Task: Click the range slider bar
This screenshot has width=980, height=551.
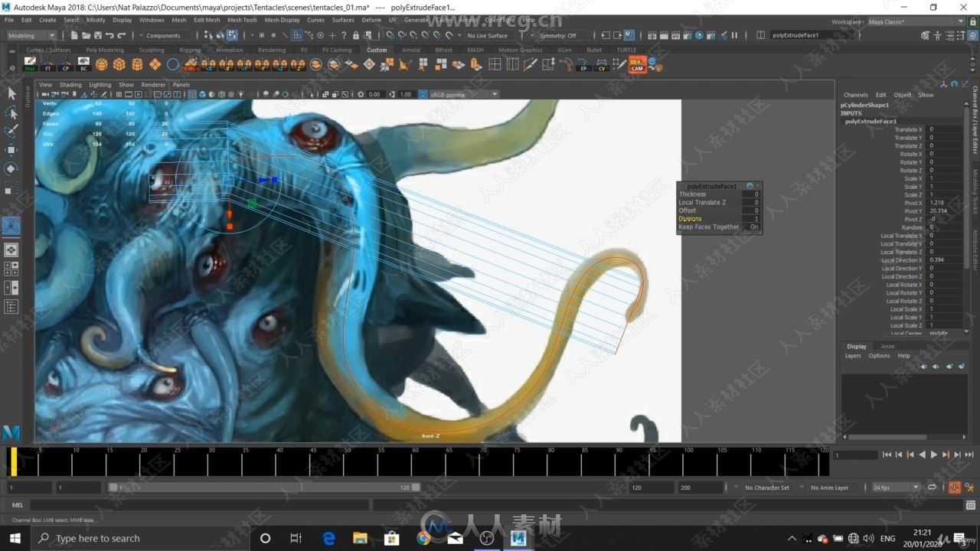Action: tap(264, 487)
